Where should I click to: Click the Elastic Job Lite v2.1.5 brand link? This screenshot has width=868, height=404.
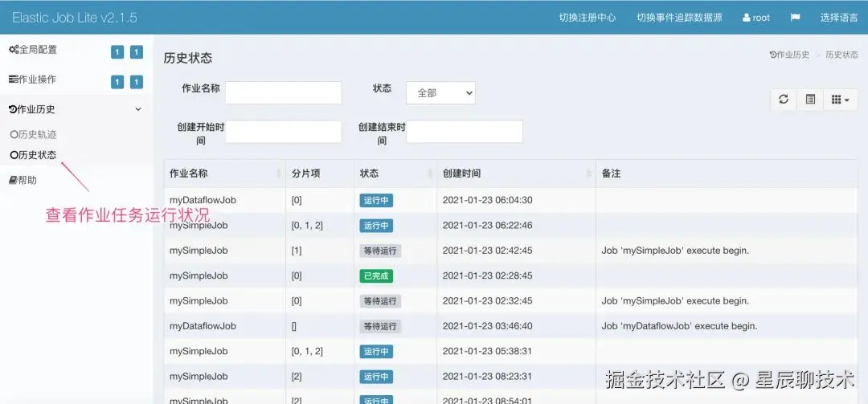point(75,17)
